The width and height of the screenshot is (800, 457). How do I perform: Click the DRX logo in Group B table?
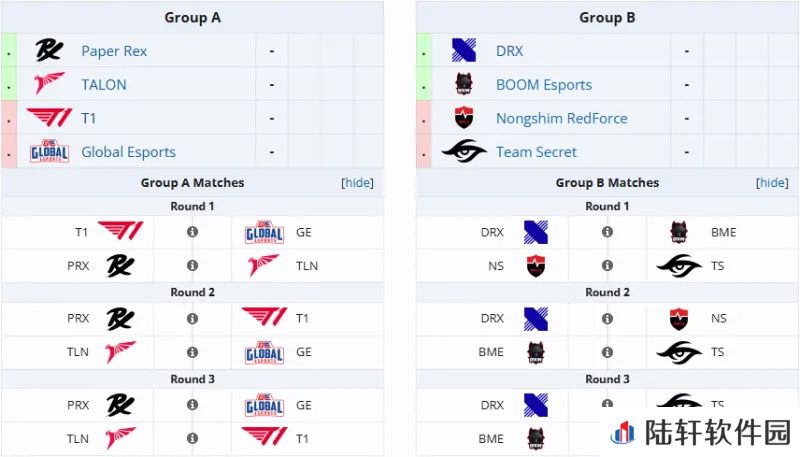(464, 50)
